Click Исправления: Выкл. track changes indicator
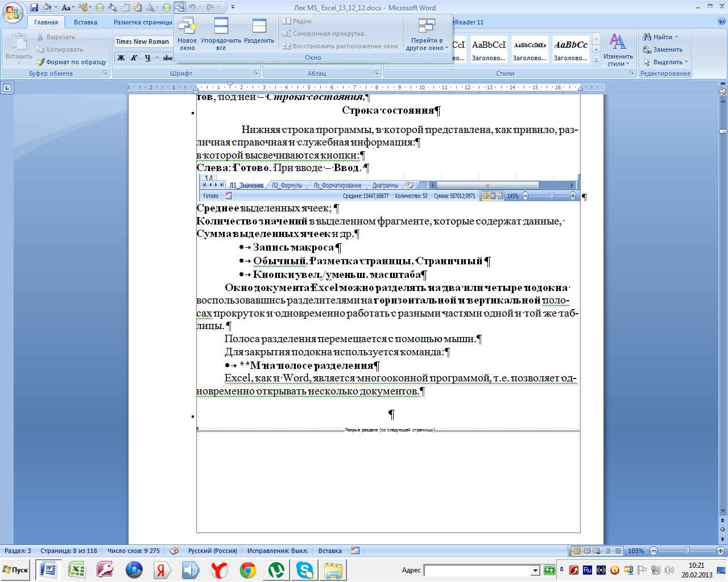Screen dimensions: 728x582 [x=278, y=551]
